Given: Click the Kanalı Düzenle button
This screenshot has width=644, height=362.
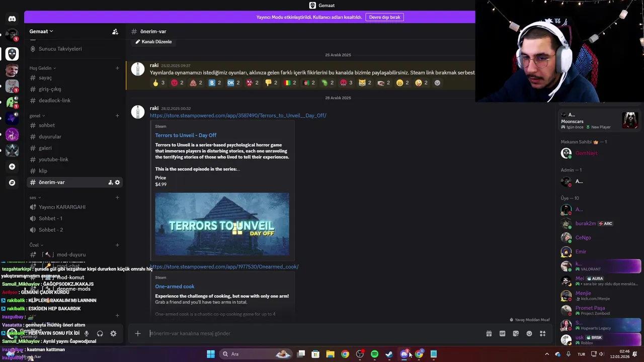Looking at the screenshot, I should (x=153, y=42).
